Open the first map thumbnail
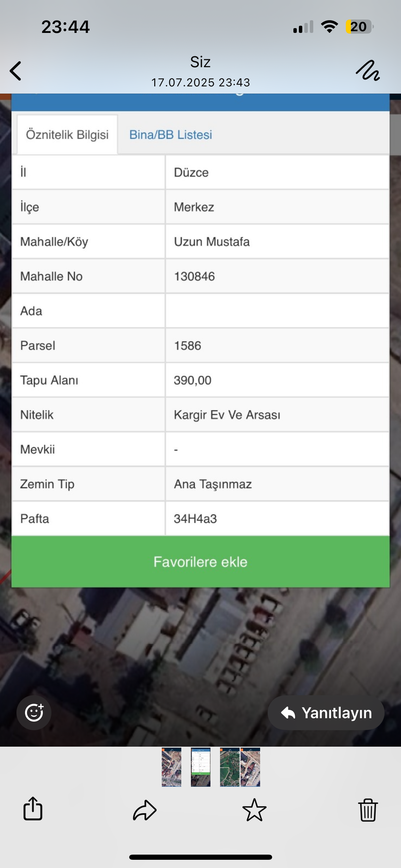The image size is (401, 868). 171,767
